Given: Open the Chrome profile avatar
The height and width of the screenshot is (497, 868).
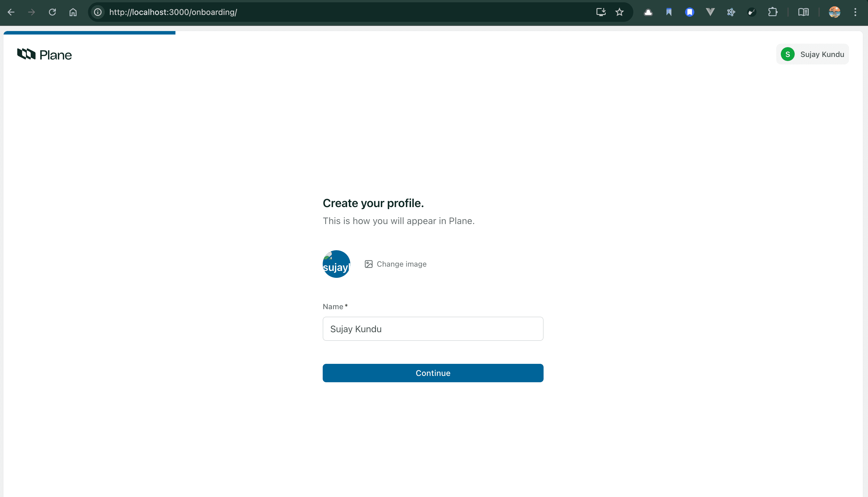Looking at the screenshot, I should pyautogui.click(x=835, y=12).
